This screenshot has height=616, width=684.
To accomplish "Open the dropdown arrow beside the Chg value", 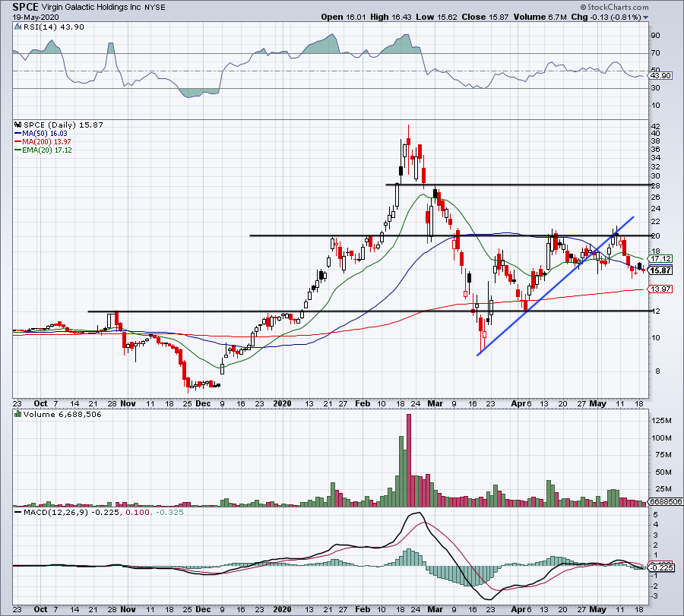I will (x=645, y=17).
